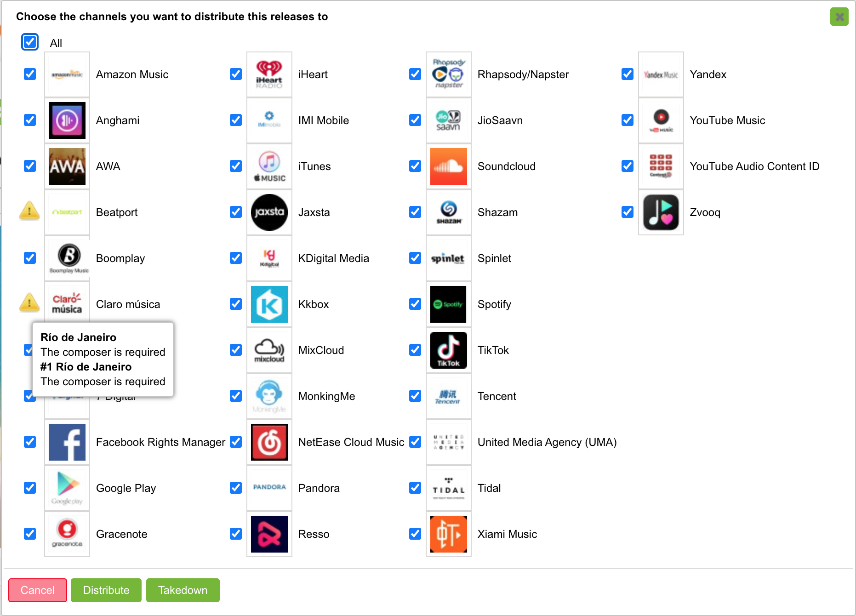The image size is (856, 616).
Task: Click the MixCloud logo icon
Action: [x=269, y=350]
